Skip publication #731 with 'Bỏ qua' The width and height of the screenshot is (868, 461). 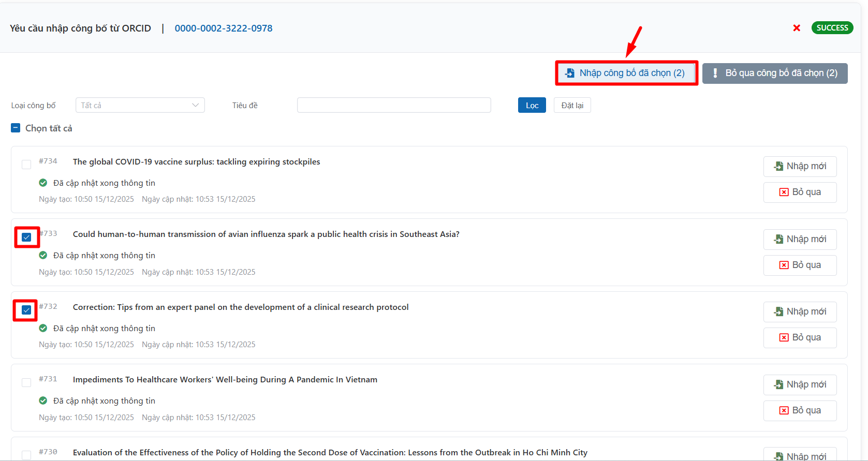coord(800,410)
